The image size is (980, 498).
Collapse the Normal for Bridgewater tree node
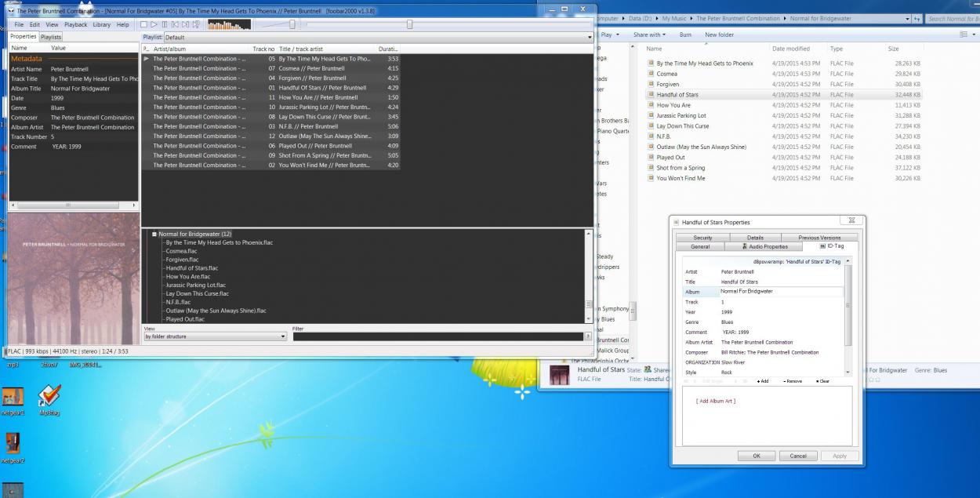[x=154, y=234]
